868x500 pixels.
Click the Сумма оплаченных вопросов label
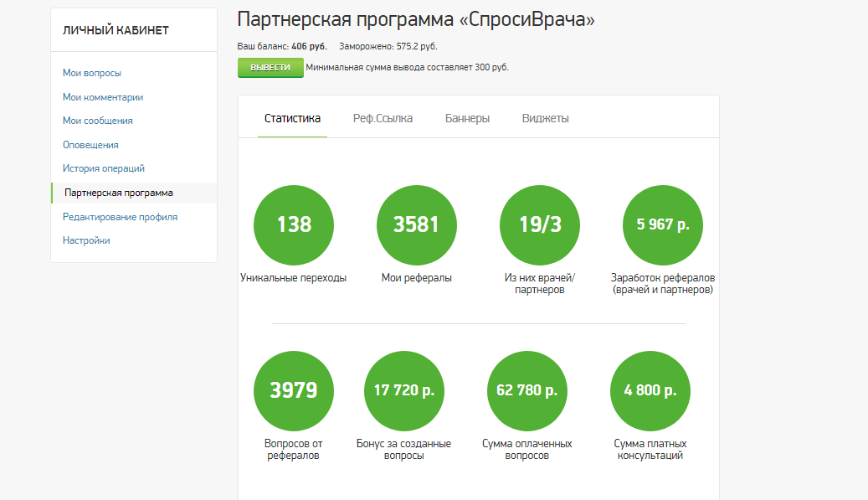pos(527,450)
